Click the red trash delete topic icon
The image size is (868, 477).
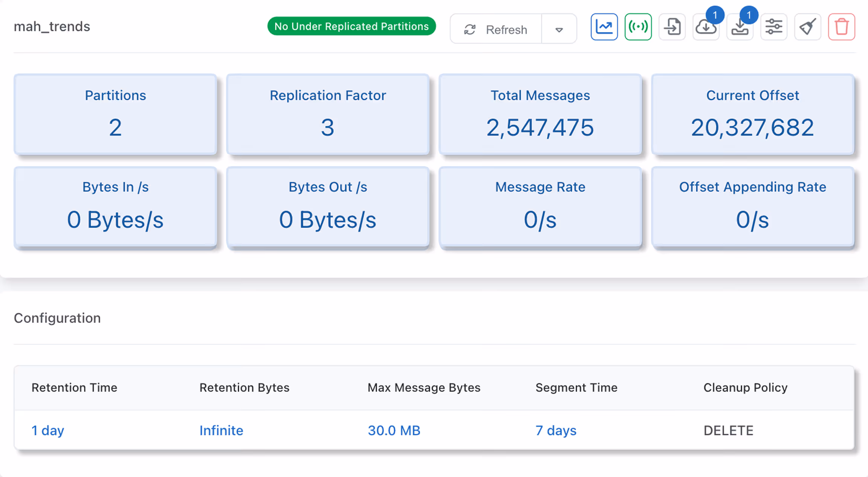[x=842, y=27]
